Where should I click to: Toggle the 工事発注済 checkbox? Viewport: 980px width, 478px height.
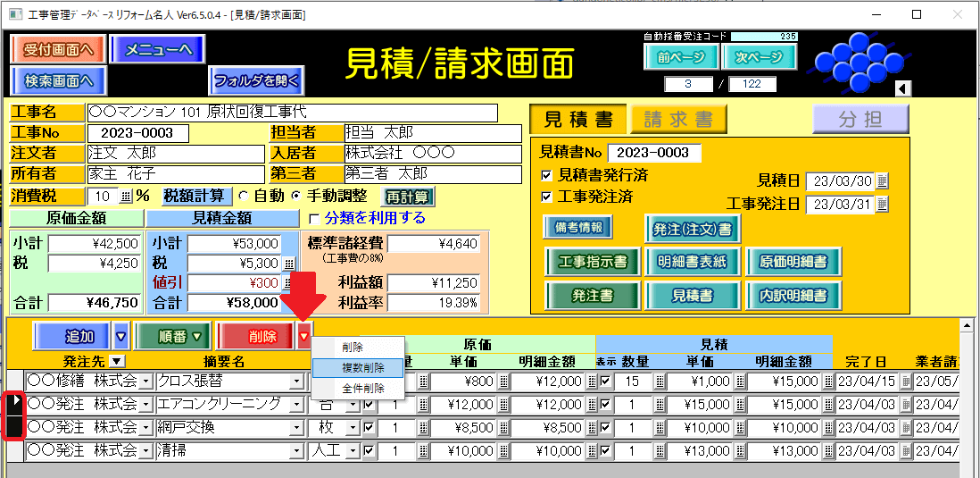click(547, 197)
